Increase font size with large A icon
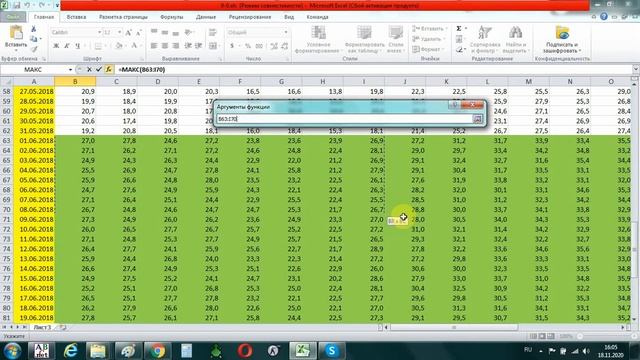Viewport: 640px width, 360px height. (129, 32)
